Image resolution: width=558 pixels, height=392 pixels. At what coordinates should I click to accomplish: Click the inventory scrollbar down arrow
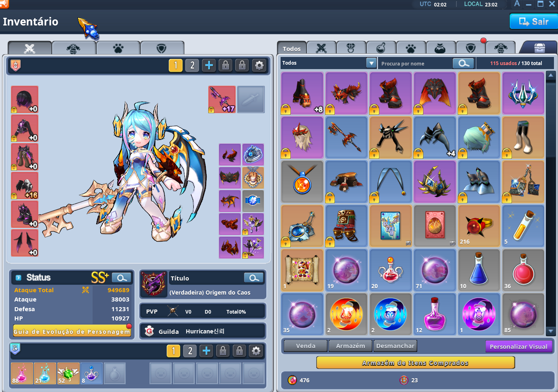[550, 331]
